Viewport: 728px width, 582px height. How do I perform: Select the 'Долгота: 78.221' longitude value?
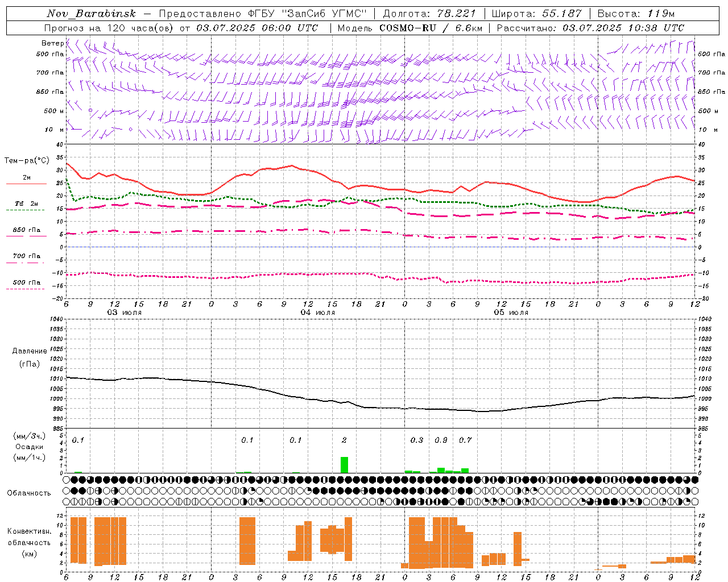429,14
